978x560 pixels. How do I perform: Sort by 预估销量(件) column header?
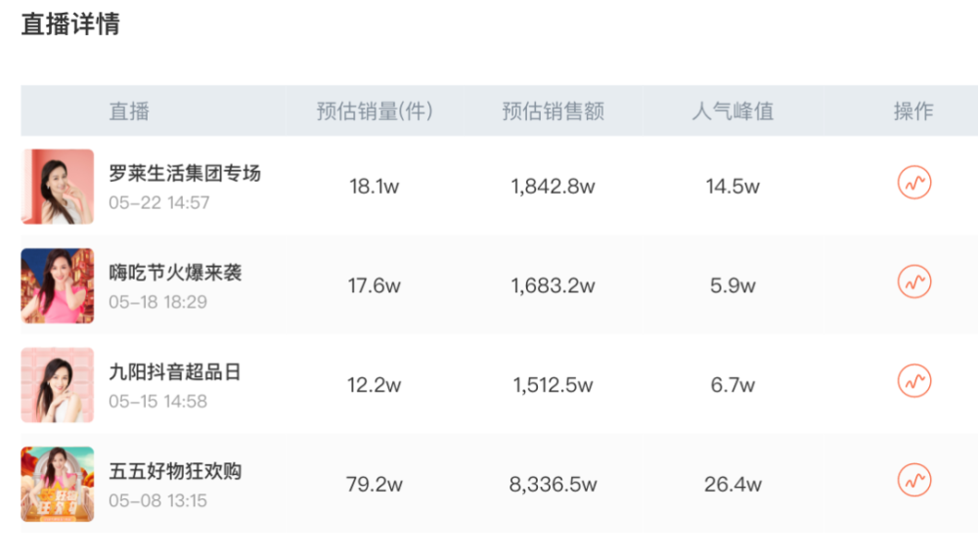point(375,111)
